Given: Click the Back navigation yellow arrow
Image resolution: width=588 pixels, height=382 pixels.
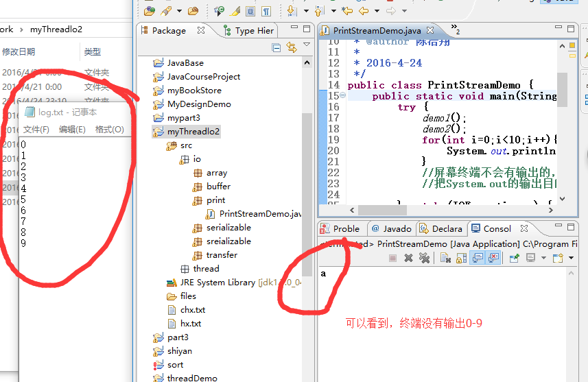Looking at the screenshot, I should 364,11.
